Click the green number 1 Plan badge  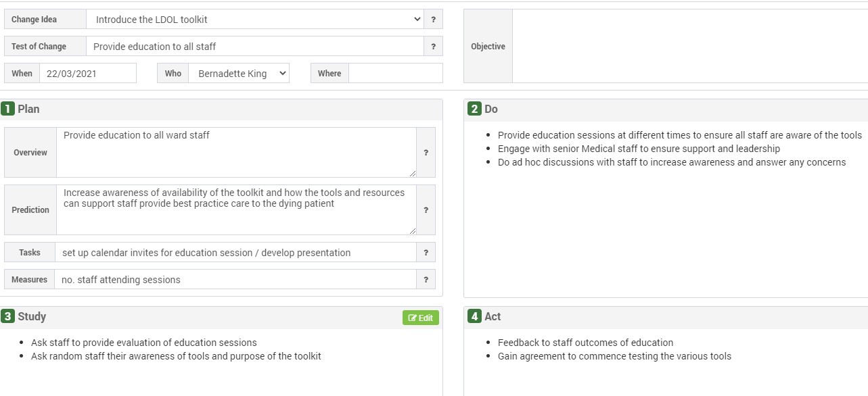tap(7, 109)
